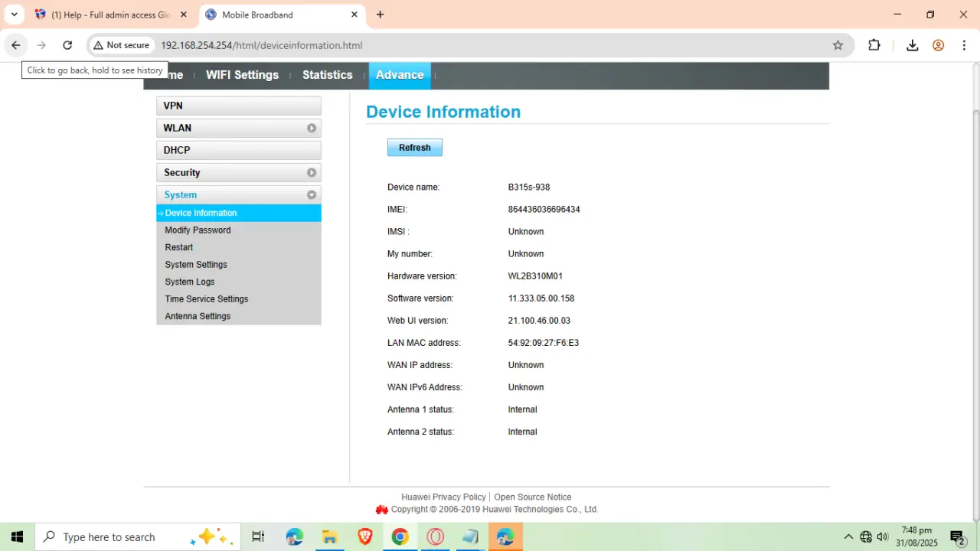Bookmark this page with the star icon
This screenshot has width=980, height=551.
838,45
